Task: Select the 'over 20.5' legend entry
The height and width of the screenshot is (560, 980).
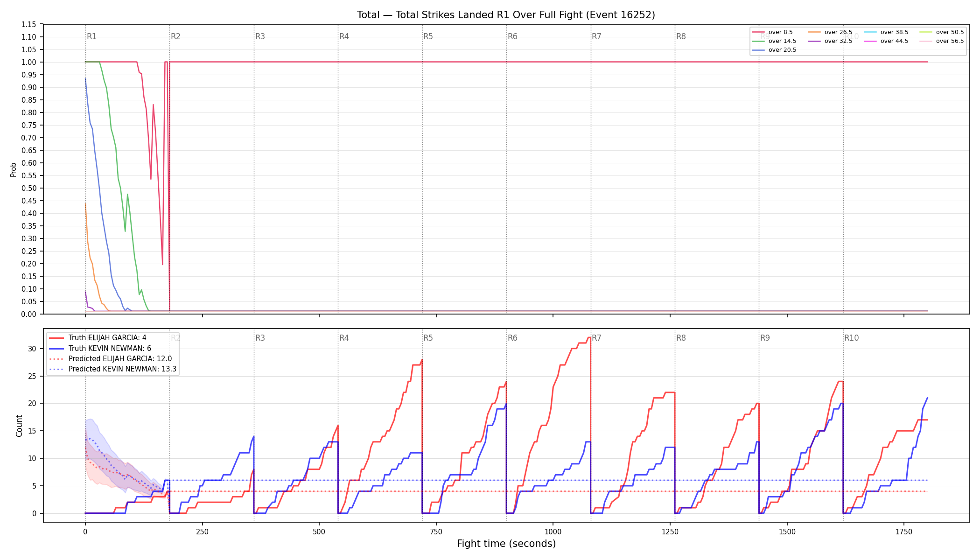Action: coord(774,50)
